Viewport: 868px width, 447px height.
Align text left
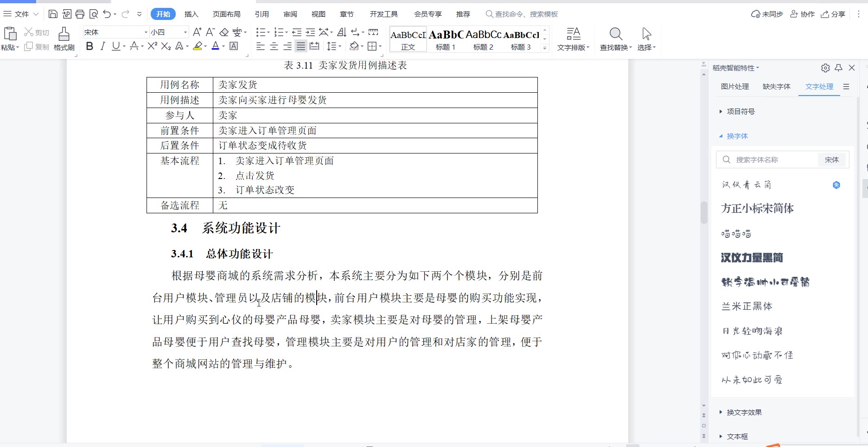(261, 46)
